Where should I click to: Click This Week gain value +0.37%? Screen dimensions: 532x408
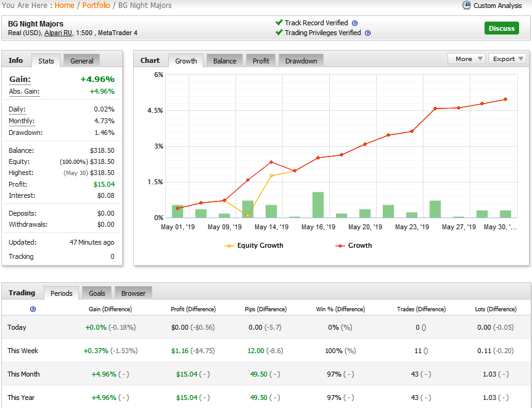pos(96,351)
